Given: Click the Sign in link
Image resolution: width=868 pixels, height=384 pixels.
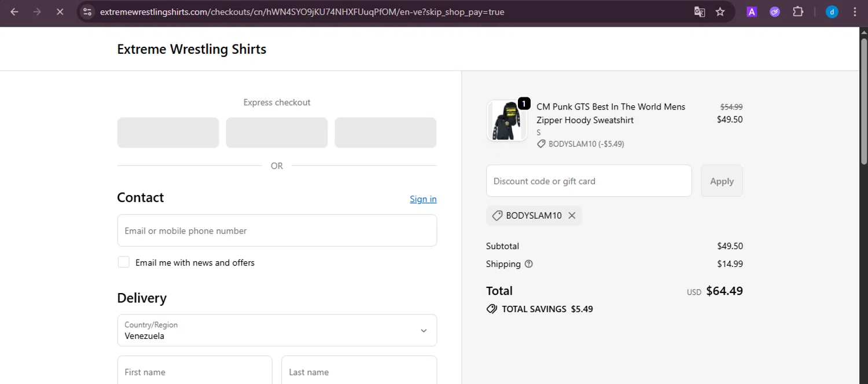Looking at the screenshot, I should pyautogui.click(x=423, y=199).
